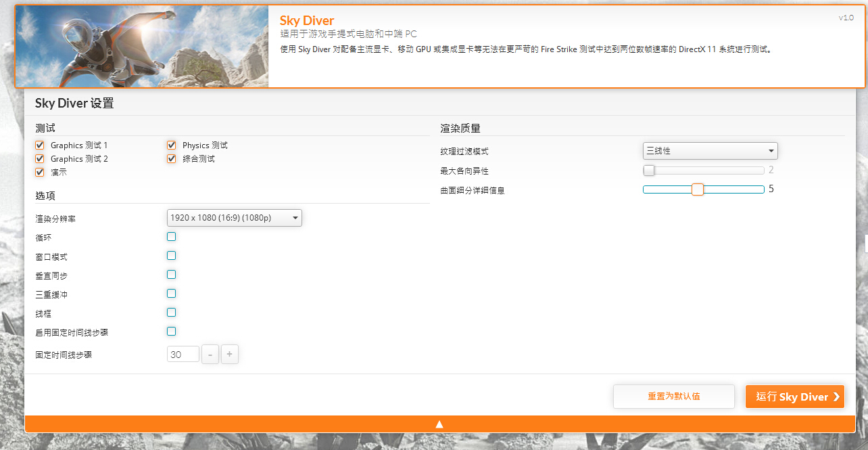Screen dimensions: 868x450
Task: Click the 曲面细分详细信息 slider handle
Action: [x=698, y=189]
